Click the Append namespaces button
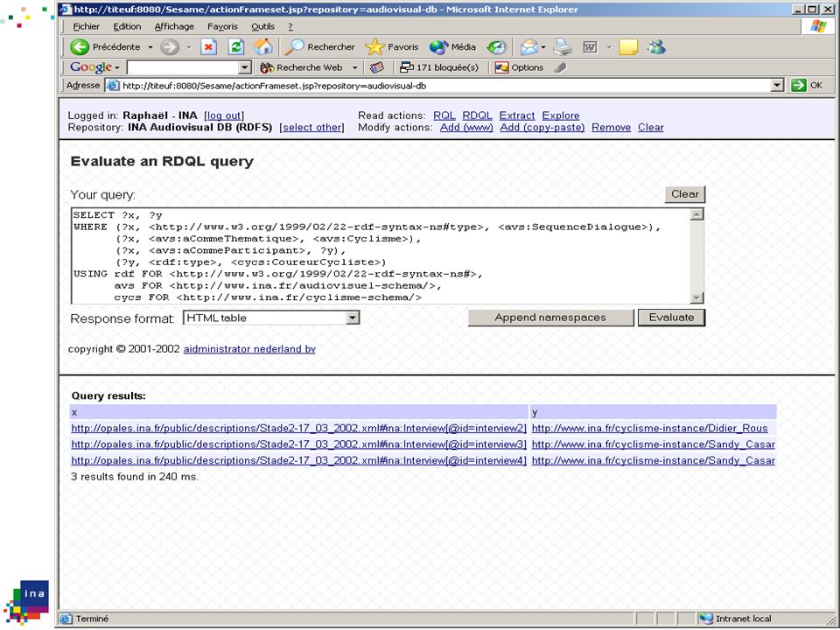 coord(550,317)
